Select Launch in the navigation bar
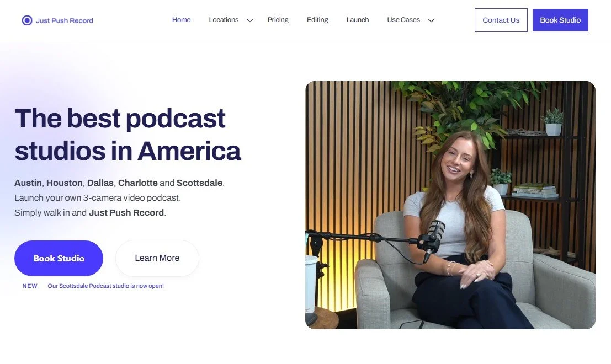This screenshot has width=611, height=364. [357, 20]
